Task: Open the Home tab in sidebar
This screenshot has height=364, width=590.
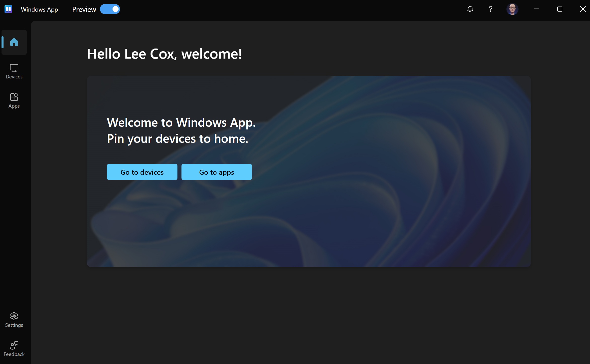Action: coord(14,42)
